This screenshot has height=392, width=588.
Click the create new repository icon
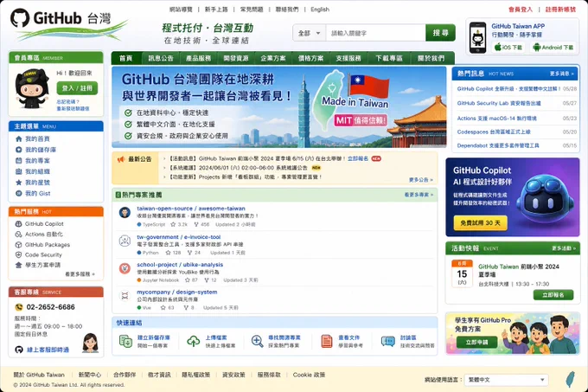pos(125,341)
